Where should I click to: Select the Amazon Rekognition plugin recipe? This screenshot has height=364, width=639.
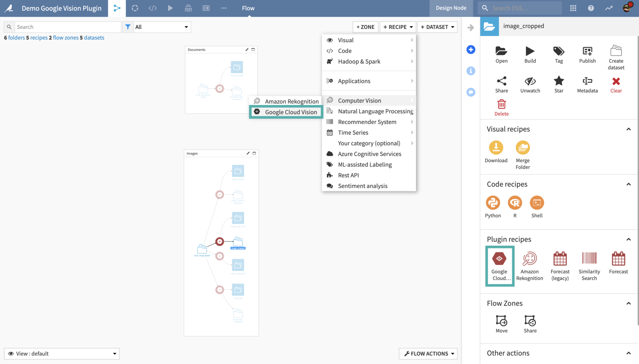529,266
